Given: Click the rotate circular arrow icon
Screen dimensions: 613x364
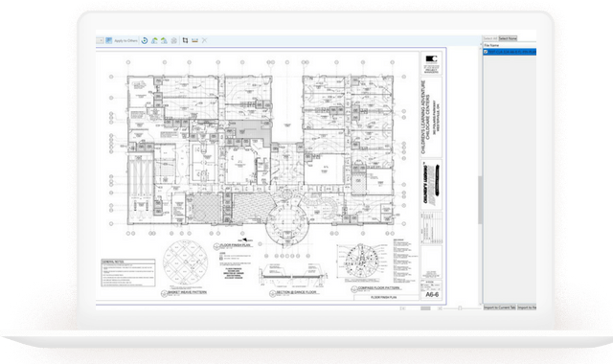Looking at the screenshot, I should tap(145, 40).
